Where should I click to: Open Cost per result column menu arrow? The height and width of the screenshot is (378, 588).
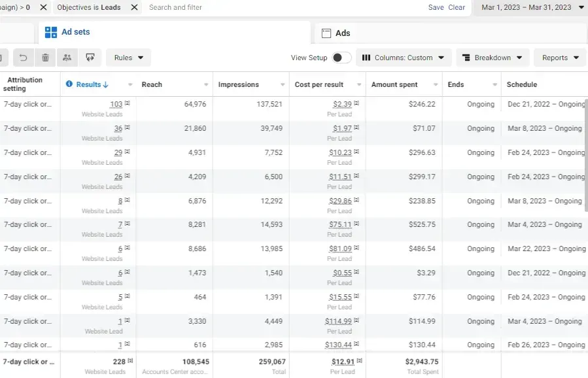coord(359,85)
